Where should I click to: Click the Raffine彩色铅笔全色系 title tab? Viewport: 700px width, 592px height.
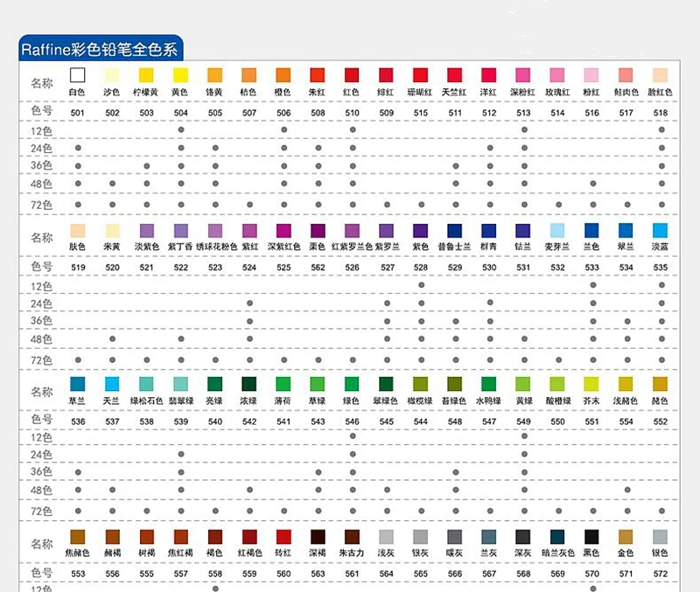point(101,48)
